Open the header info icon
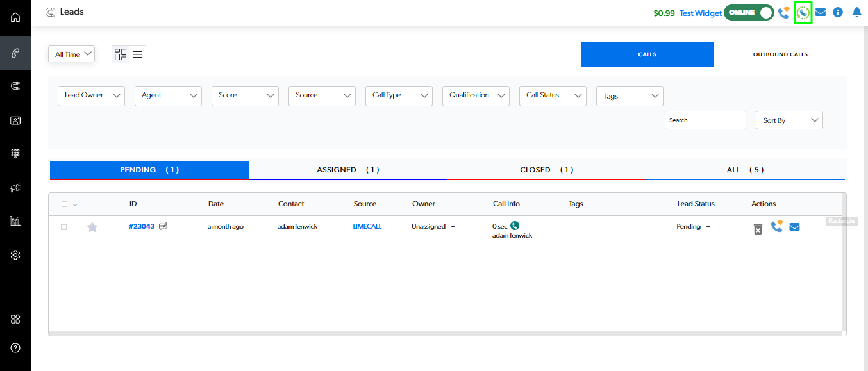The height and width of the screenshot is (371, 868). tap(838, 12)
